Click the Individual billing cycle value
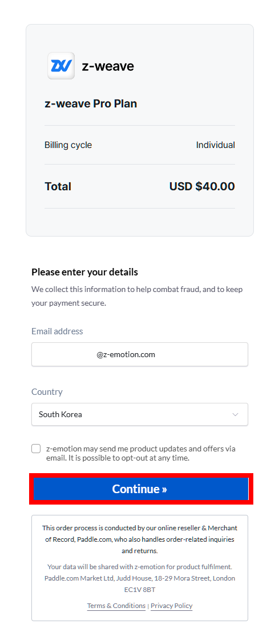Image resolution: width=279 pixels, height=644 pixels. click(x=216, y=145)
